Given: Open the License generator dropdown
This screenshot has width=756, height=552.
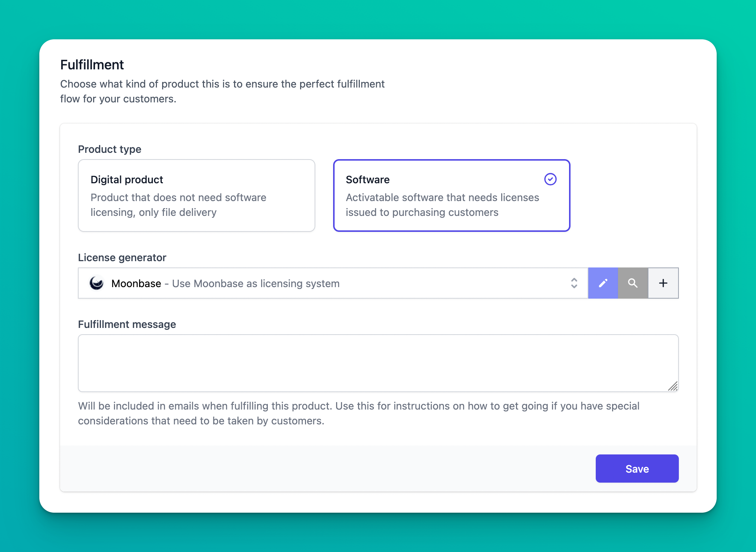Looking at the screenshot, I should [x=333, y=283].
